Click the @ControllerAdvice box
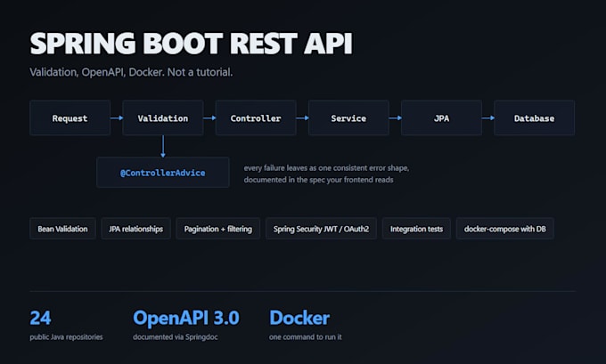The image size is (606, 364). (x=163, y=172)
